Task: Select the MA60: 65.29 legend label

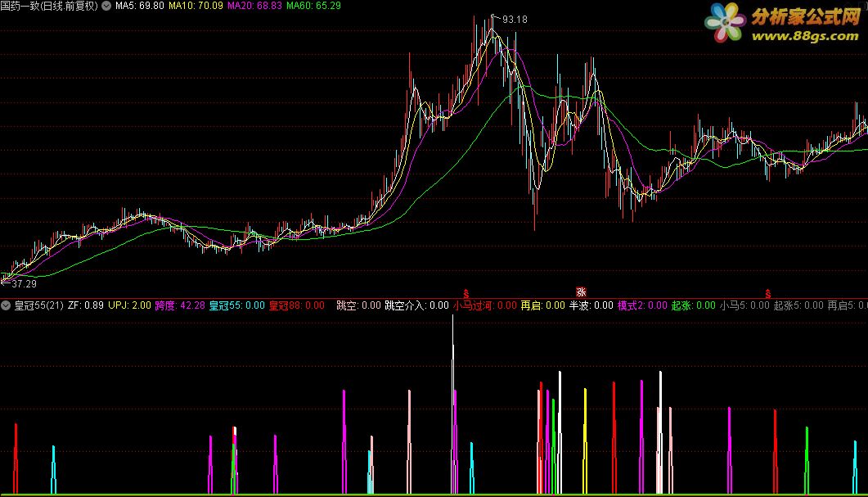Action: tap(313, 6)
